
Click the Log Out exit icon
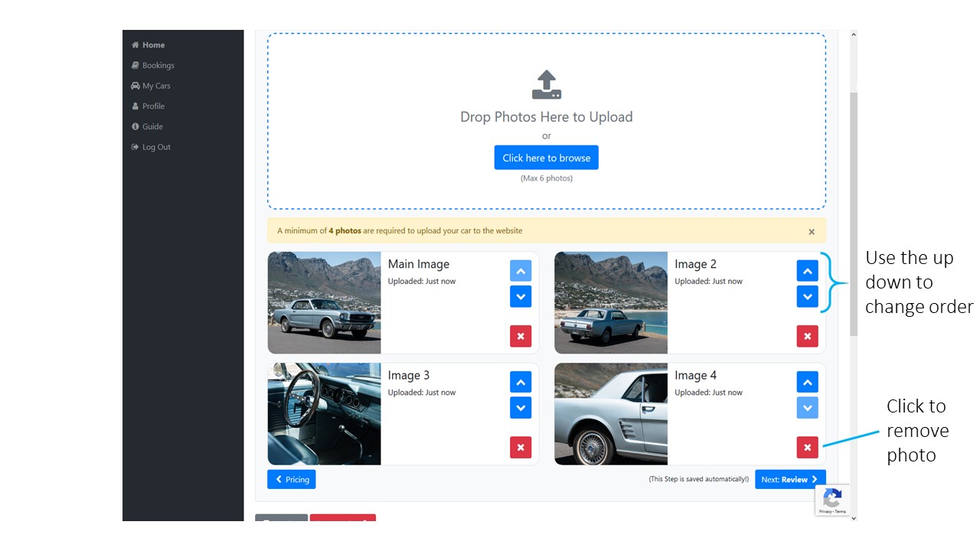tap(136, 147)
